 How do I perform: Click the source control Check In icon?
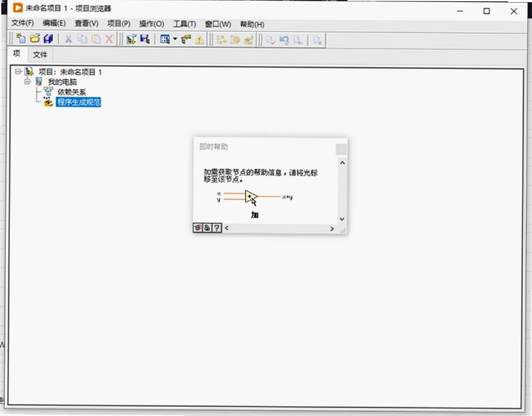click(x=271, y=40)
